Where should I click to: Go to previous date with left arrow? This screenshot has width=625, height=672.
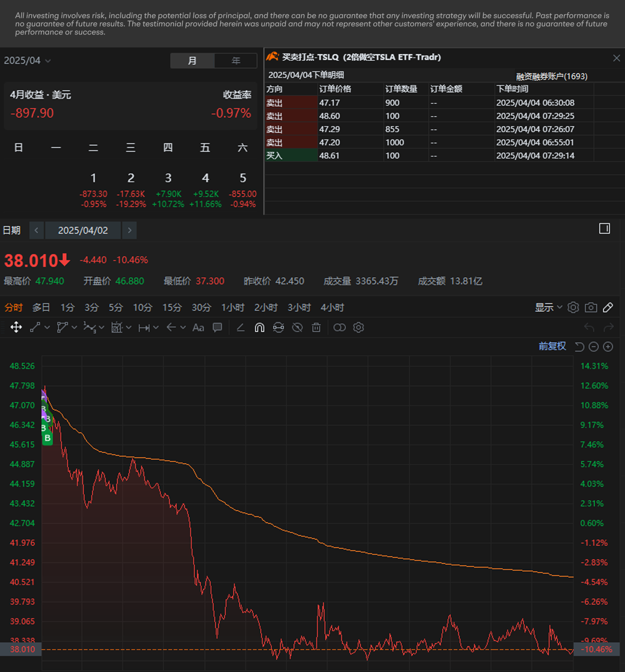[36, 230]
